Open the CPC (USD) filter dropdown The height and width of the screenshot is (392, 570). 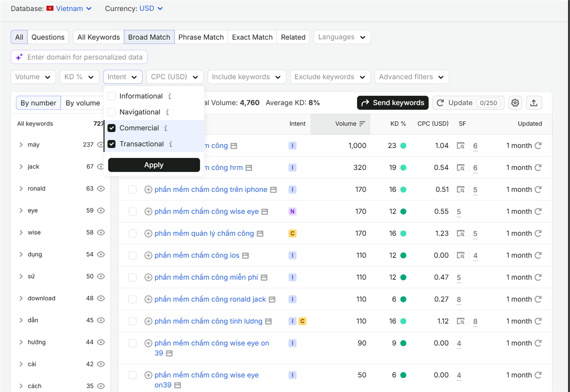pos(175,77)
